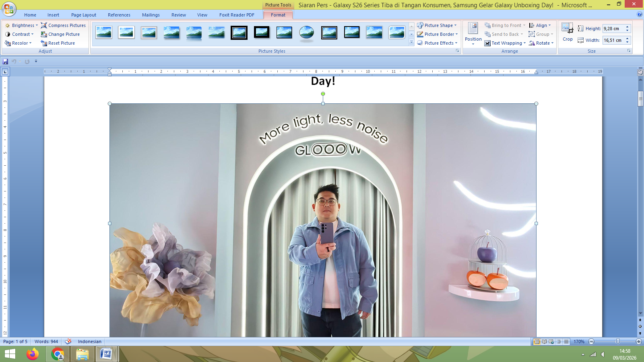Open File Explorer from the taskbar

pyautogui.click(x=82, y=354)
